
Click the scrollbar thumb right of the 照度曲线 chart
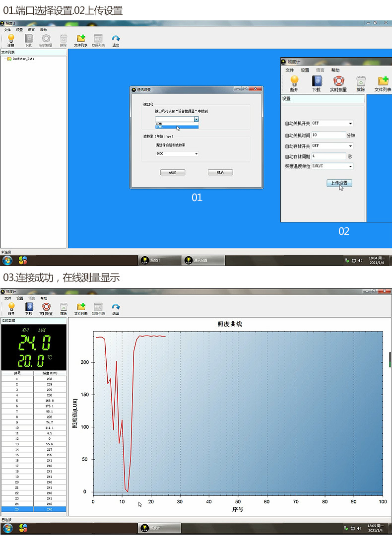(390, 360)
